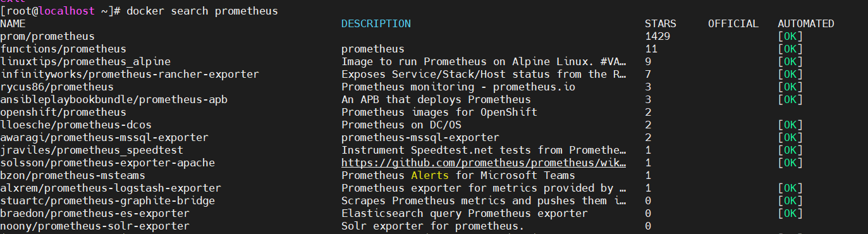Select the functions/prometheus entry
The width and height of the screenshot is (868, 234).
point(63,49)
